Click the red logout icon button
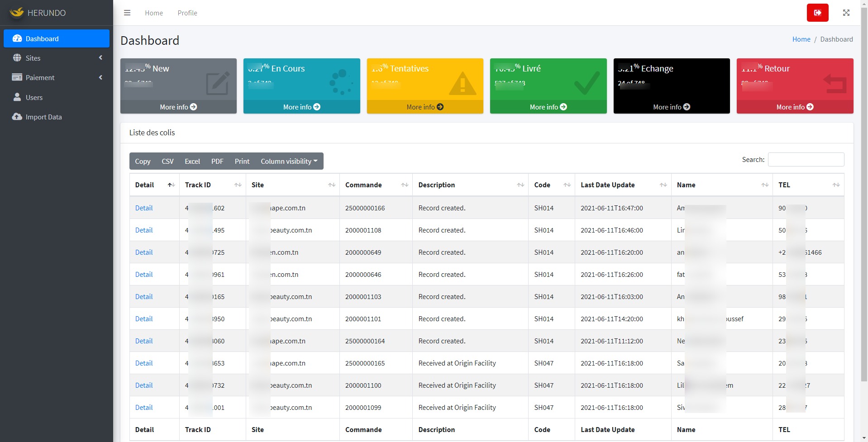 click(817, 13)
